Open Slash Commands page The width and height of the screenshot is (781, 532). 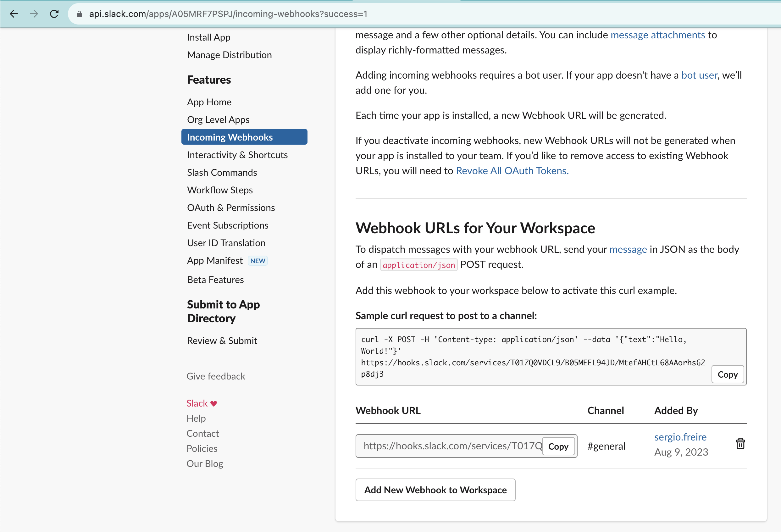pos(222,172)
